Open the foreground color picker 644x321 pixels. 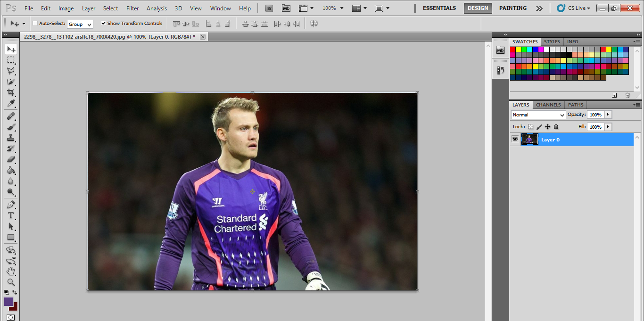8,302
